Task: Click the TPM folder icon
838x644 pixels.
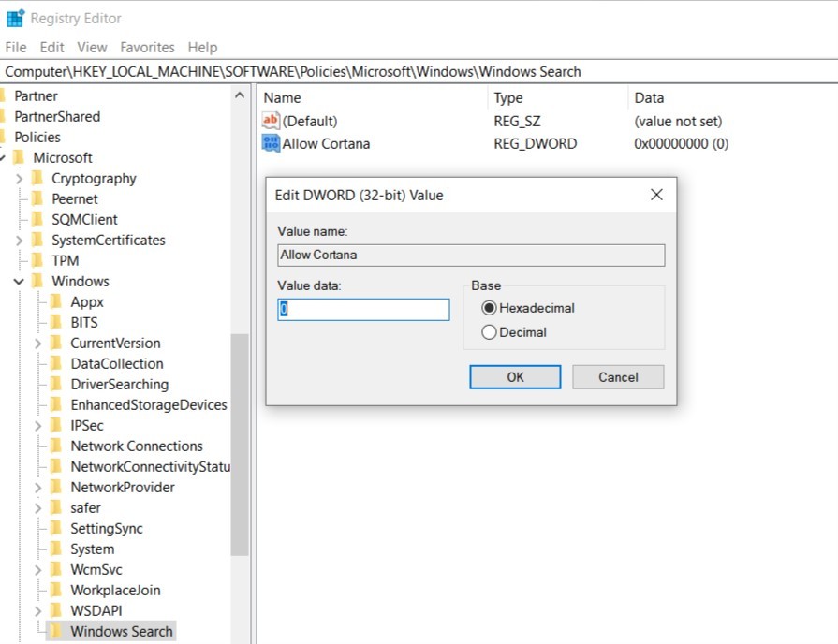Action: tap(37, 260)
